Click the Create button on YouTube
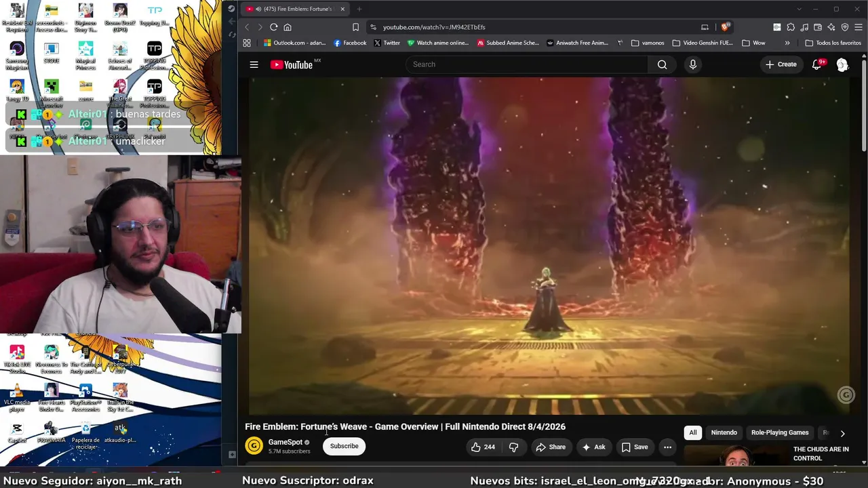Image resolution: width=868 pixels, height=488 pixels. point(781,64)
